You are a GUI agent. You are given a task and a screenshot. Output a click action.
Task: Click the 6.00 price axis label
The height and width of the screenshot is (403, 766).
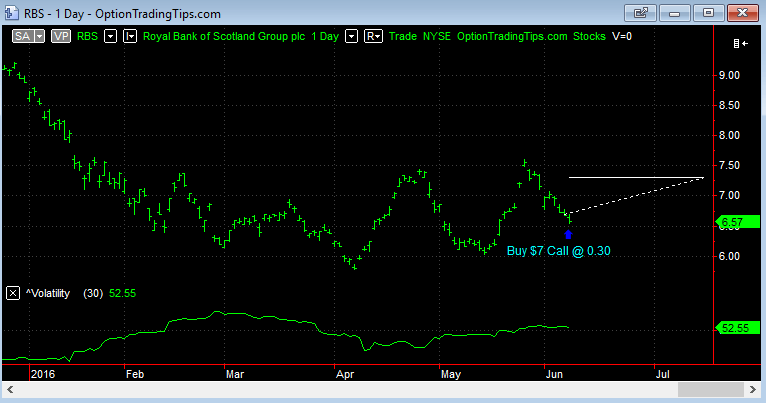point(729,256)
